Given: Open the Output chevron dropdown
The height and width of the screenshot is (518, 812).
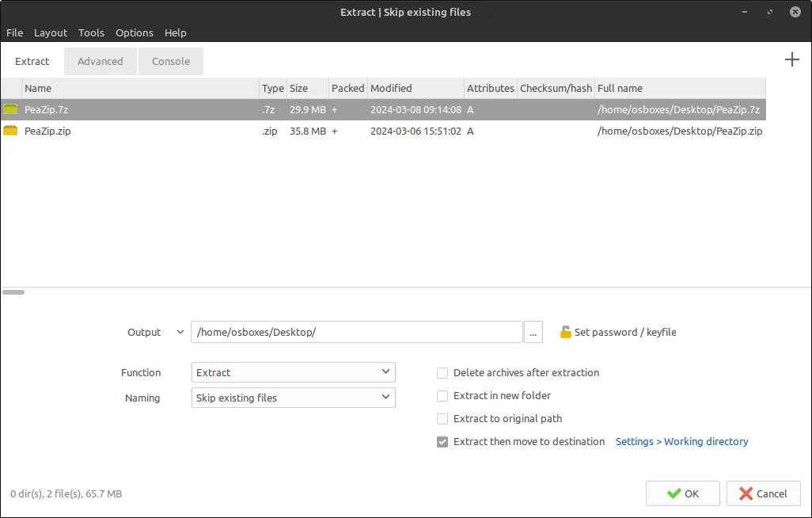Looking at the screenshot, I should point(180,332).
